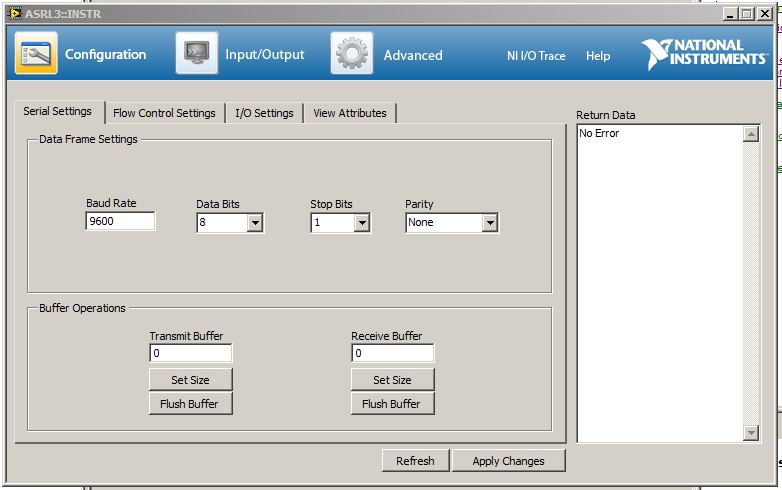This screenshot has width=782, height=490.
Task: Switch to Serial Settings tab
Action: click(57, 111)
